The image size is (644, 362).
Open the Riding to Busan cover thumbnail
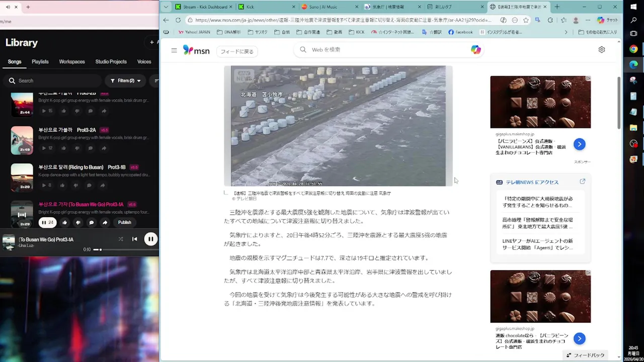point(22,177)
